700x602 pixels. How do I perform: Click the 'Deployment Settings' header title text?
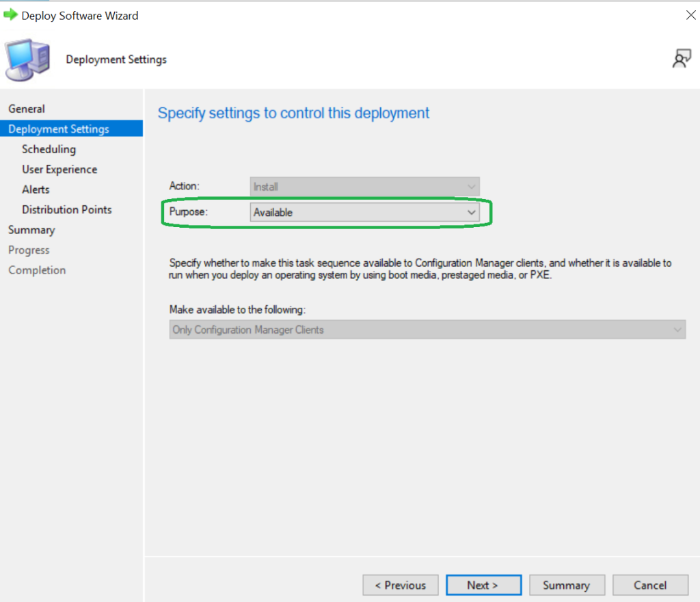116,60
